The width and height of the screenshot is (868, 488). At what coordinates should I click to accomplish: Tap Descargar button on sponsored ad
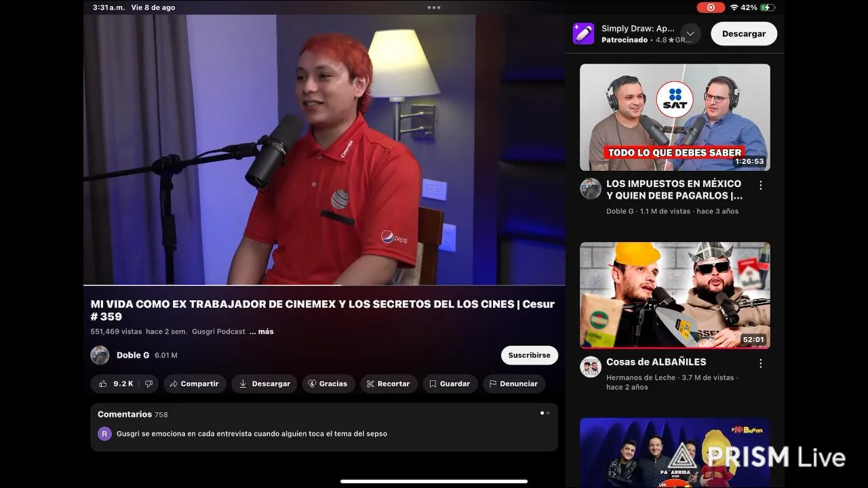744,33
